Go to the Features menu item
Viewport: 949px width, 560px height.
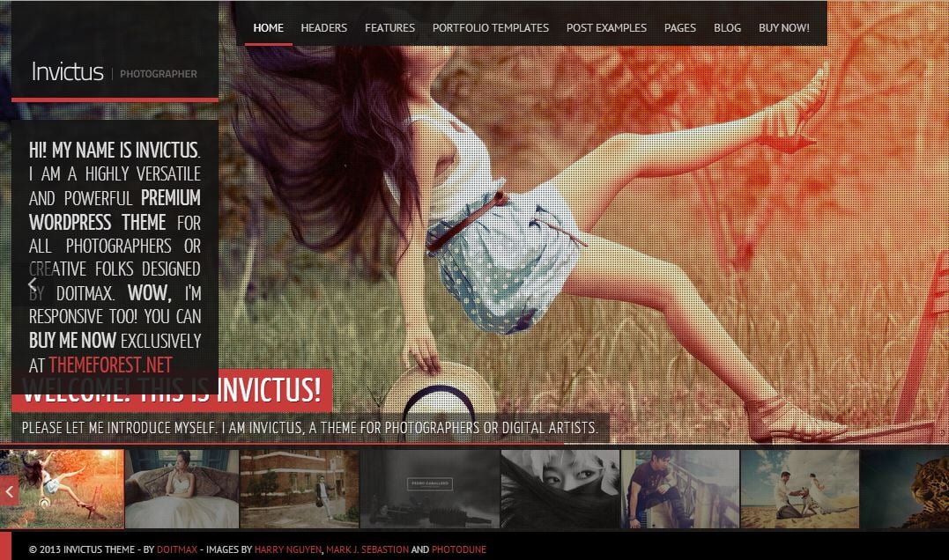[389, 28]
